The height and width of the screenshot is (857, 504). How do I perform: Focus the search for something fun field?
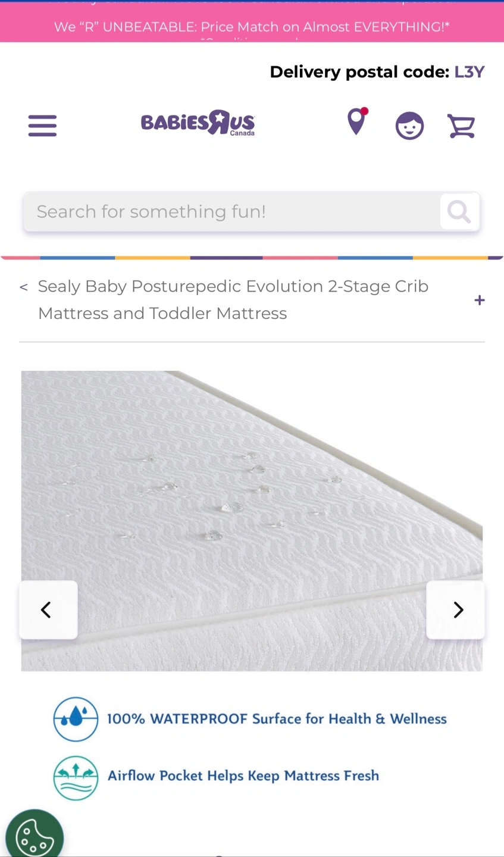click(x=232, y=211)
